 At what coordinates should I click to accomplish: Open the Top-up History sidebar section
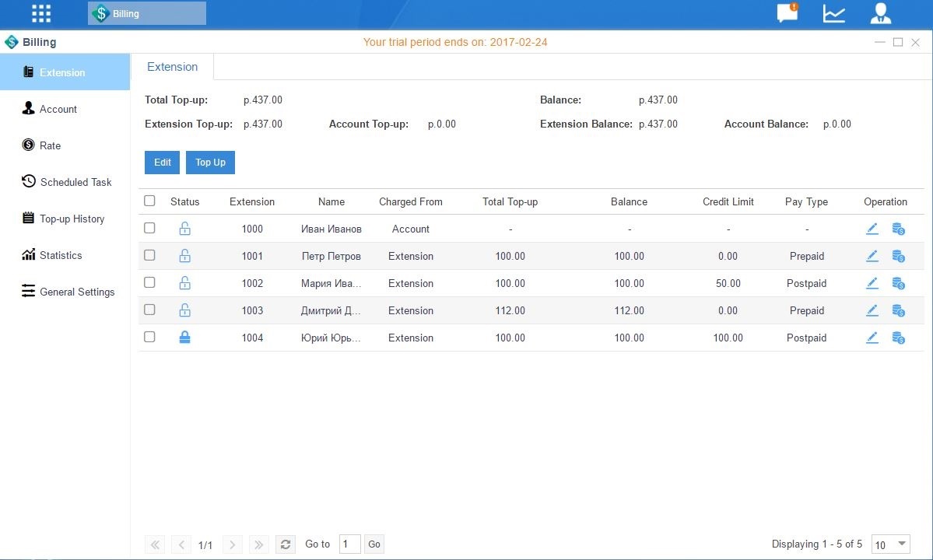coord(72,219)
